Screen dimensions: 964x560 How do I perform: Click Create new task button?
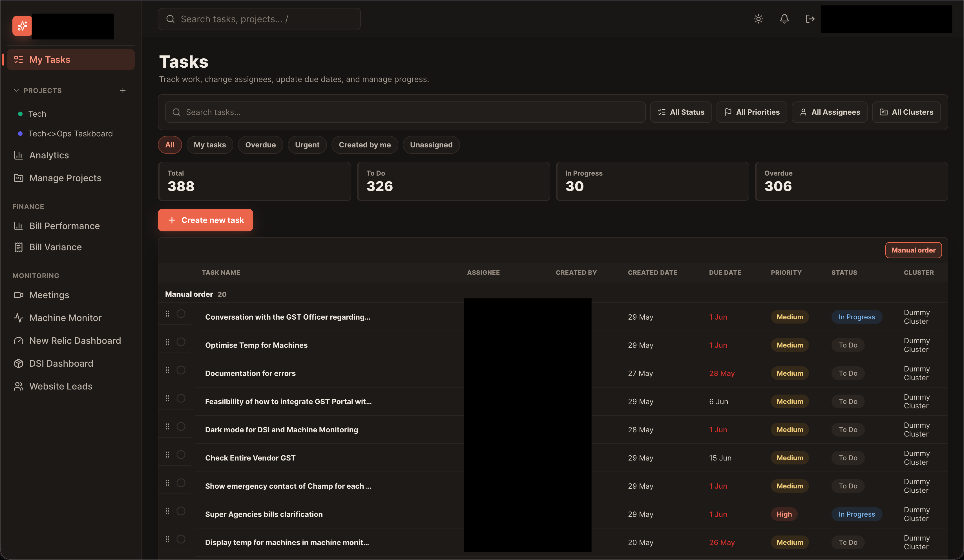coord(205,220)
